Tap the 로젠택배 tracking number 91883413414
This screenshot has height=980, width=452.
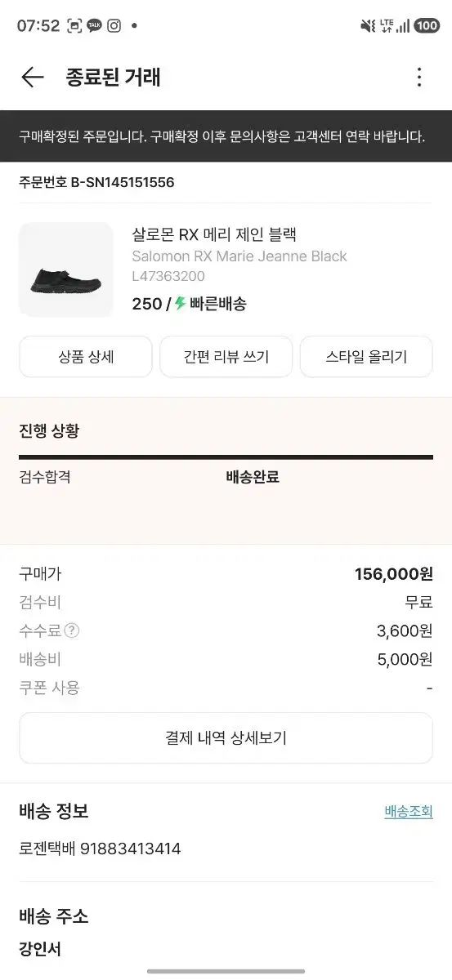tap(130, 849)
